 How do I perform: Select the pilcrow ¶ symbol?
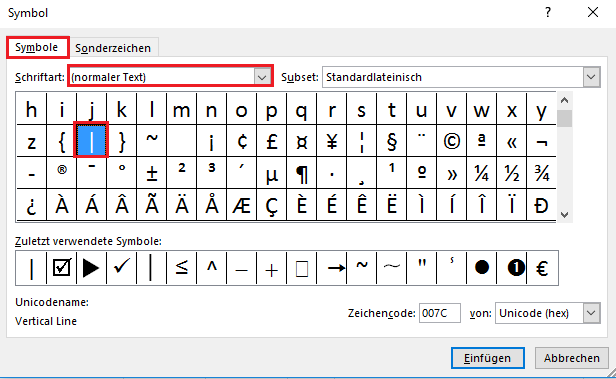302,173
